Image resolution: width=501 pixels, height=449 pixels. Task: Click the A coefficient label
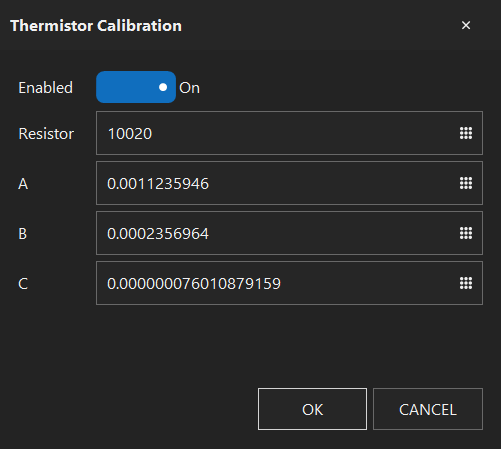coord(23,184)
